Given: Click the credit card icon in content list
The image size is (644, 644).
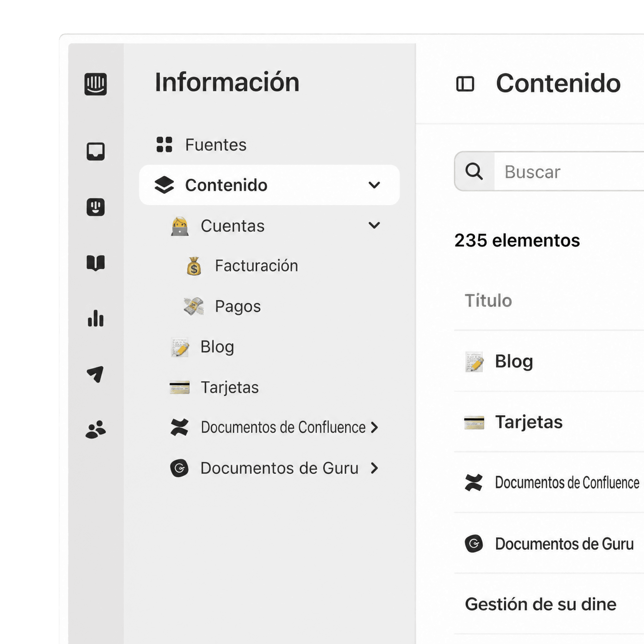Looking at the screenshot, I should (x=474, y=422).
